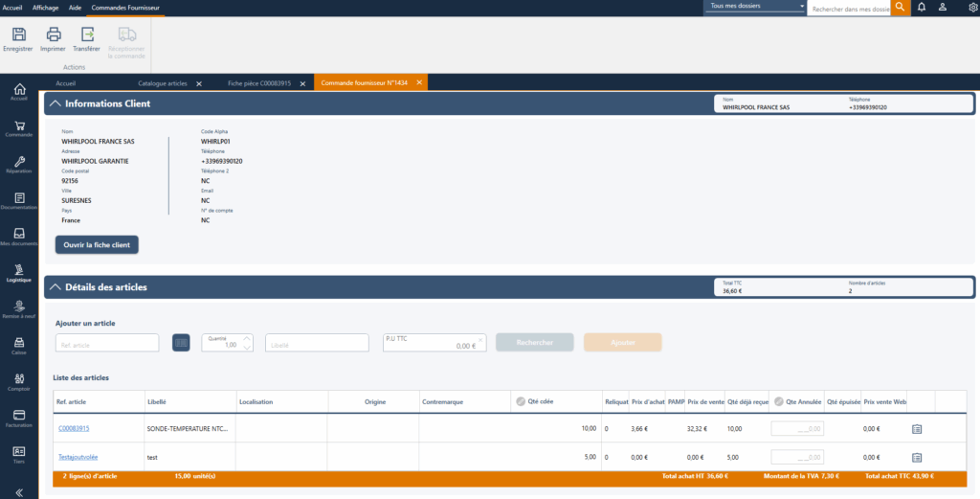The image size is (980, 499).
Task: Toggle the Qté cdée column header check
Action: click(520, 402)
